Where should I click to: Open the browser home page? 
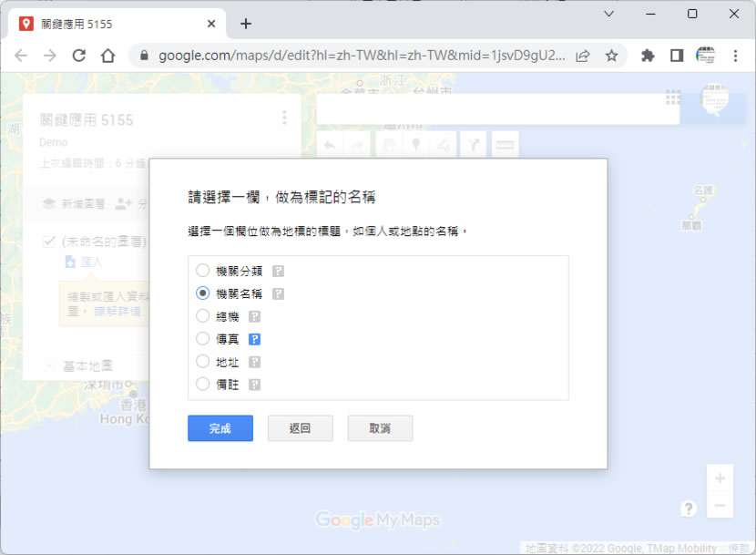point(108,56)
